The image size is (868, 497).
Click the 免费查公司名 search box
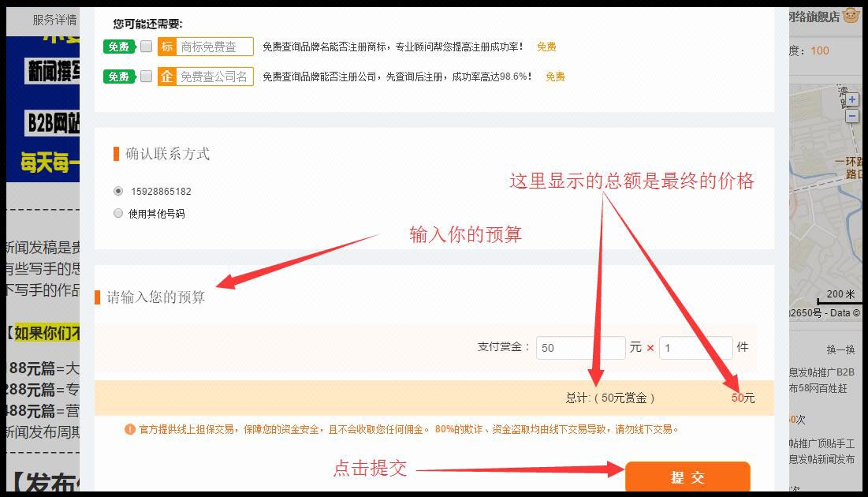tap(214, 77)
